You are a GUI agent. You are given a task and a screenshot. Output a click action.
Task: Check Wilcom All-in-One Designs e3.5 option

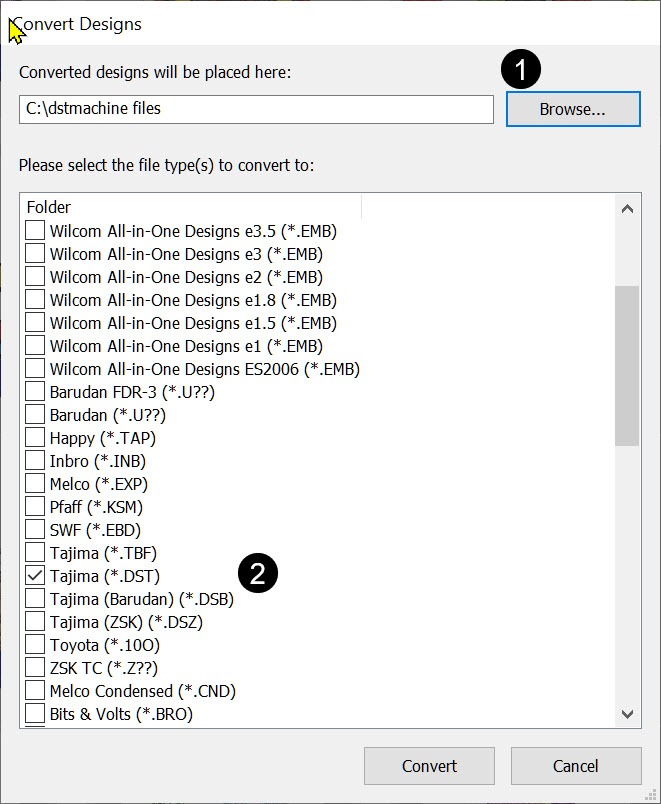click(x=35, y=231)
